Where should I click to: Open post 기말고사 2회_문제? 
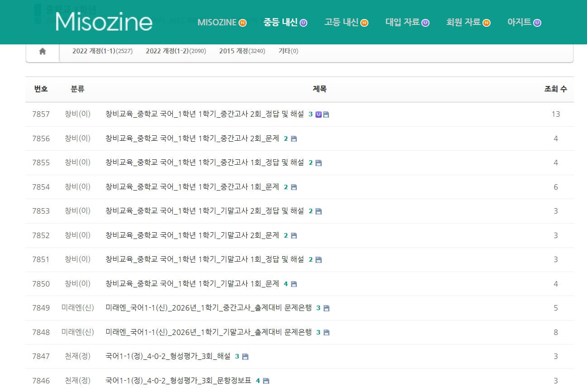click(x=192, y=235)
